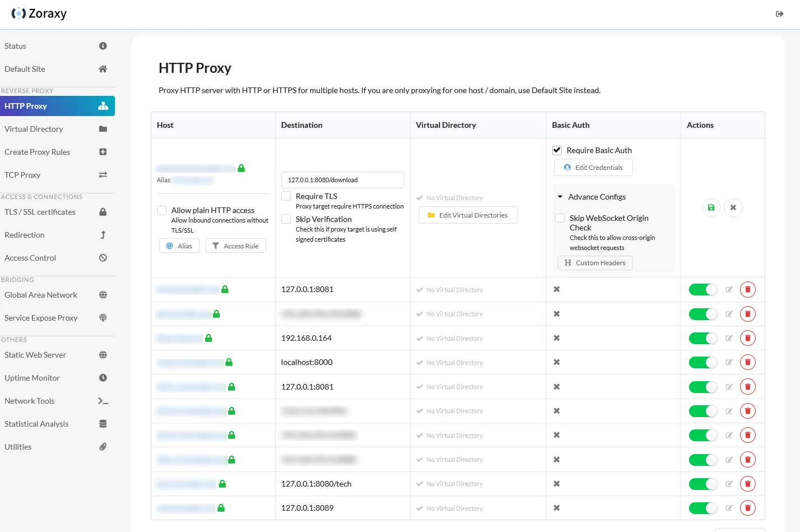Click the green lock beside the first host

point(241,168)
